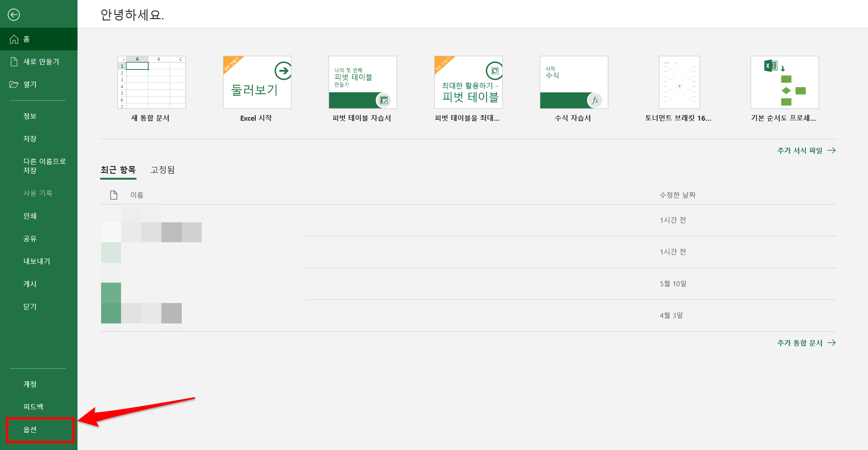This screenshot has height=450, width=868.
Task: Open the 새 통합 문서 blank workbook thumbnail
Action: point(151,82)
